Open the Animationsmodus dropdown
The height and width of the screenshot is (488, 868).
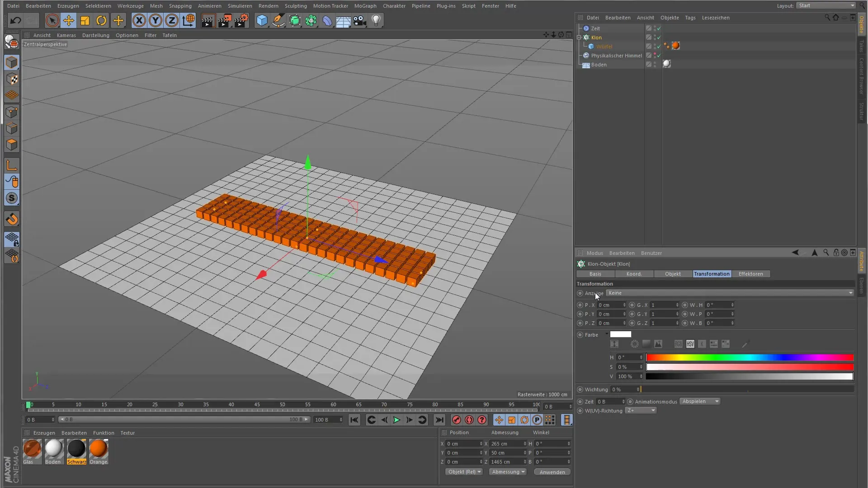[699, 401]
